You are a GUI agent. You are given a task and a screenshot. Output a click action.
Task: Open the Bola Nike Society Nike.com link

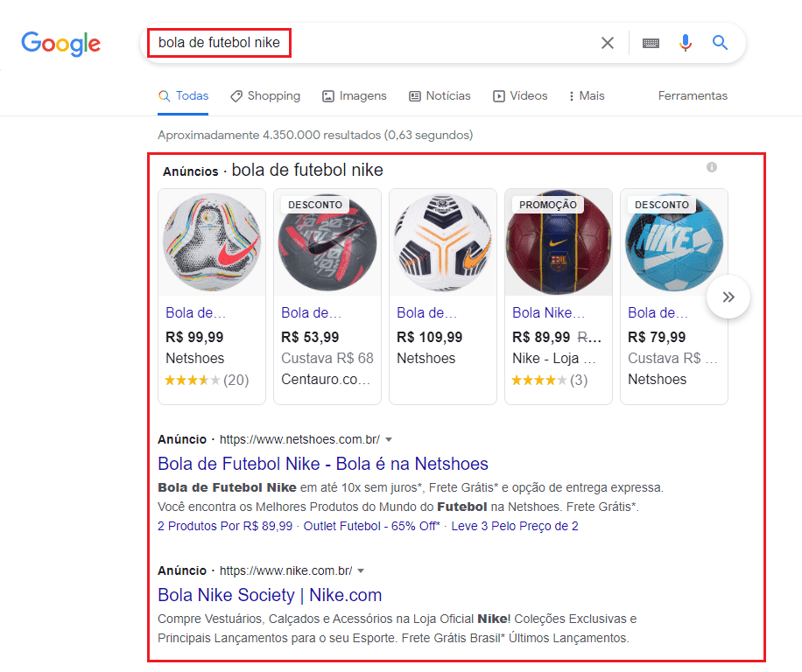pyautogui.click(x=270, y=595)
